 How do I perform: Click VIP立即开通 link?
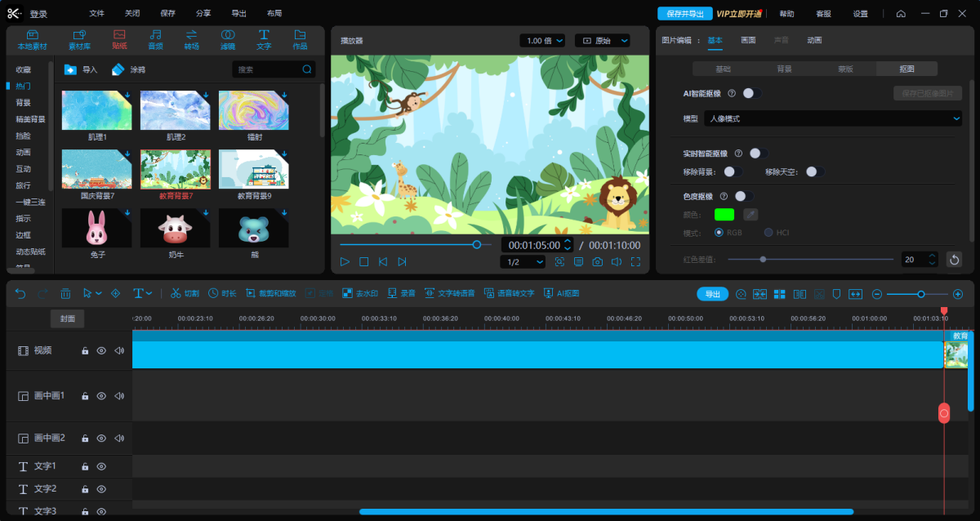tap(739, 14)
